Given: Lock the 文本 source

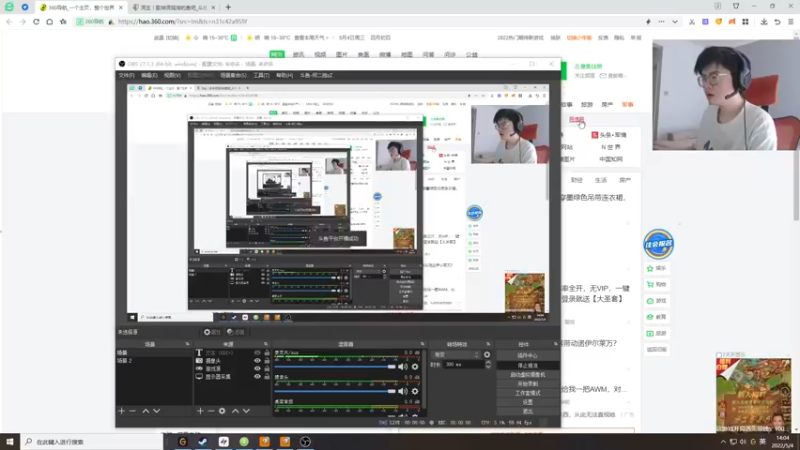Looking at the screenshot, I should 267,353.
